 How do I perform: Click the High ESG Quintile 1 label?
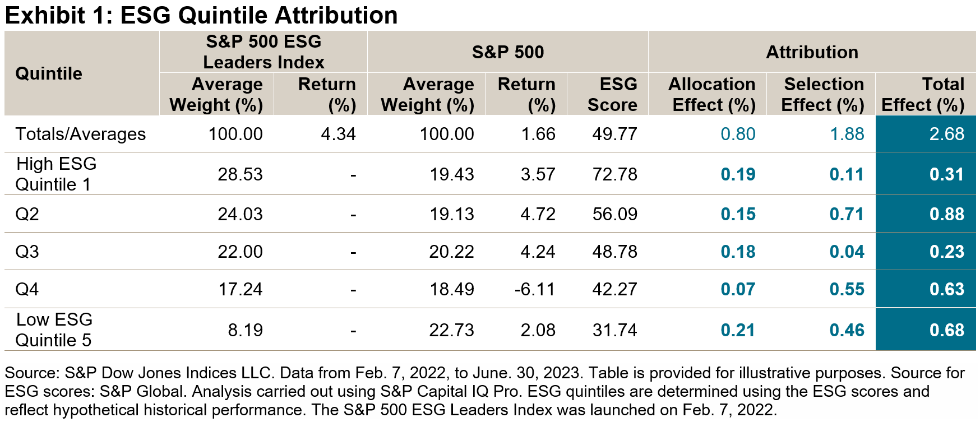tap(56, 174)
